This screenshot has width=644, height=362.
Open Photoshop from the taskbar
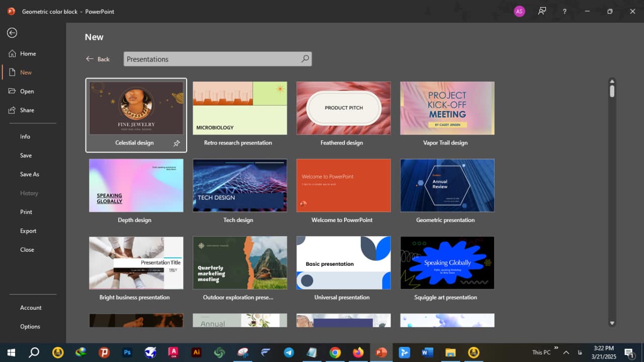[127, 352]
